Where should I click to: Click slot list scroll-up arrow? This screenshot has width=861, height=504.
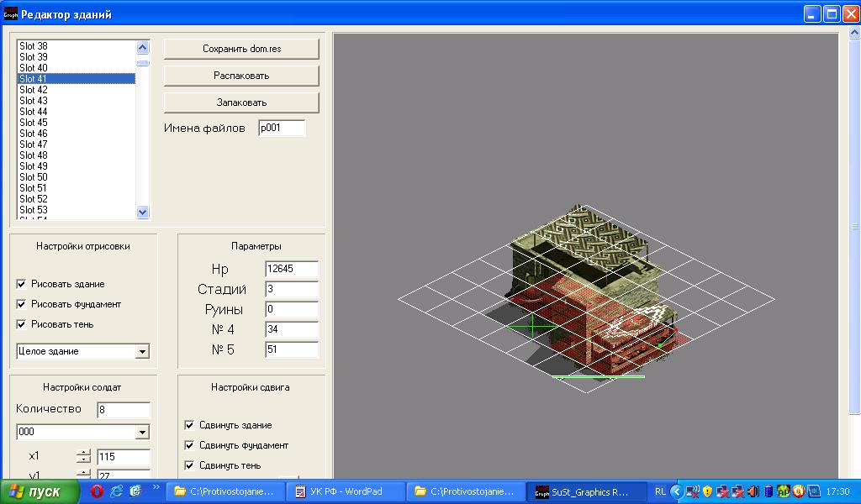pos(143,48)
